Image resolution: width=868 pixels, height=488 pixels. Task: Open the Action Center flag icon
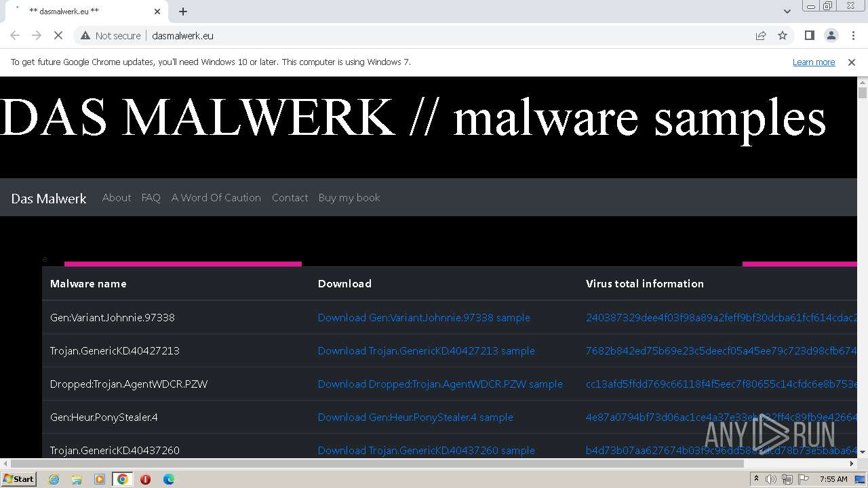click(804, 479)
